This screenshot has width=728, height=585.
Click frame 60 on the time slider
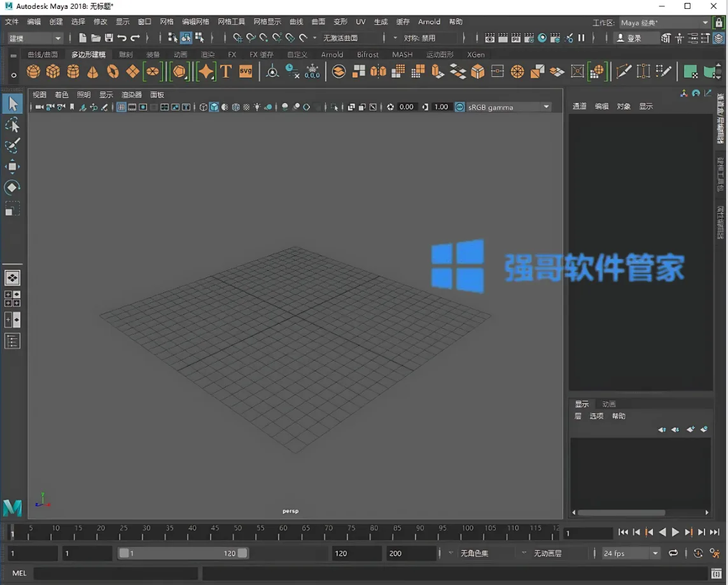283,532
